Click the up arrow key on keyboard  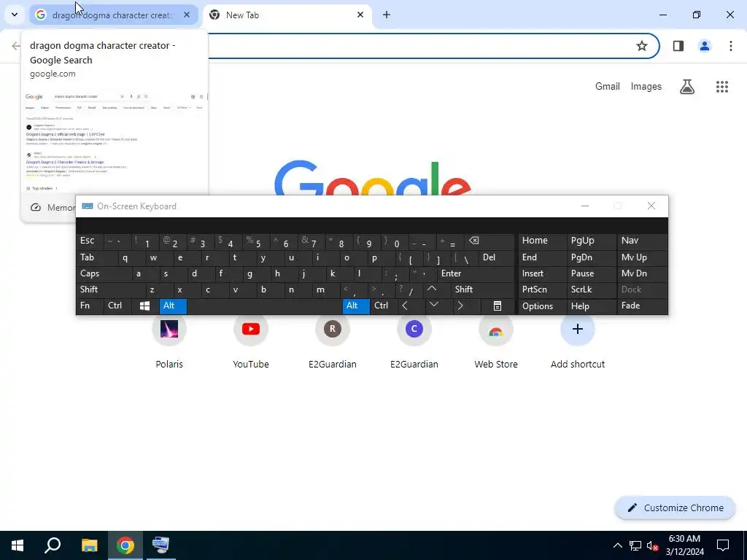tap(437, 289)
